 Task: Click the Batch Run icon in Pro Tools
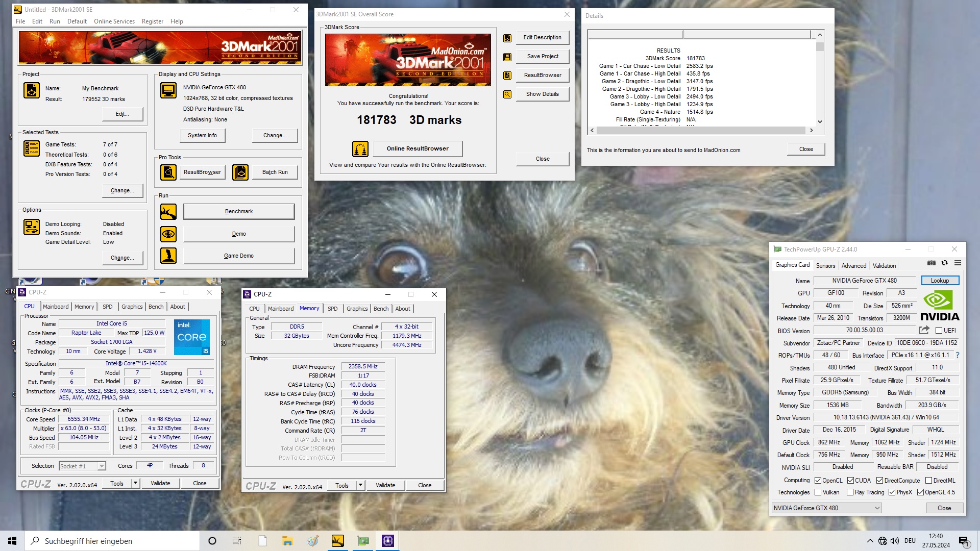[x=240, y=172]
